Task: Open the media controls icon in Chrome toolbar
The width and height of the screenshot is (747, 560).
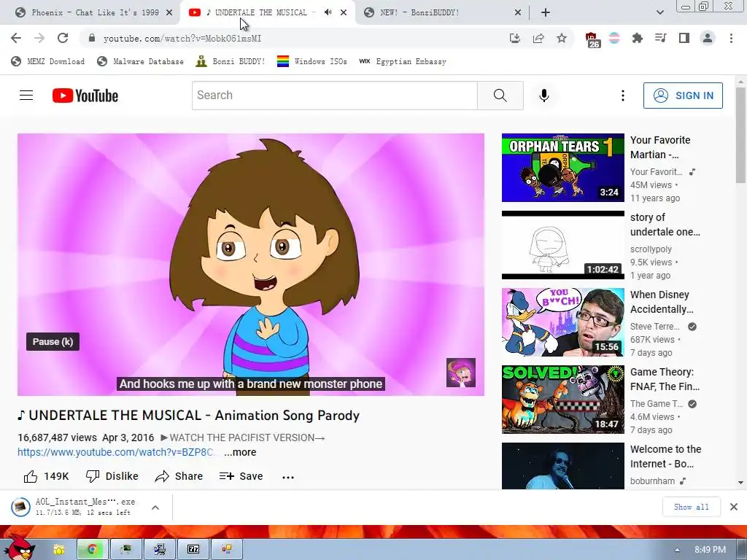Action: (x=661, y=38)
